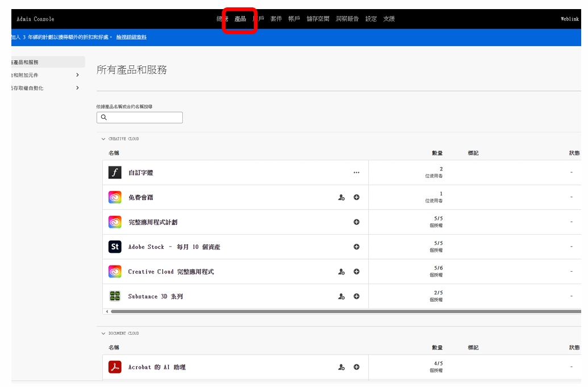Image resolution: width=588 pixels, height=387 pixels.
Task: Open the 完整應用程式計劃 product
Action: pyautogui.click(x=153, y=222)
